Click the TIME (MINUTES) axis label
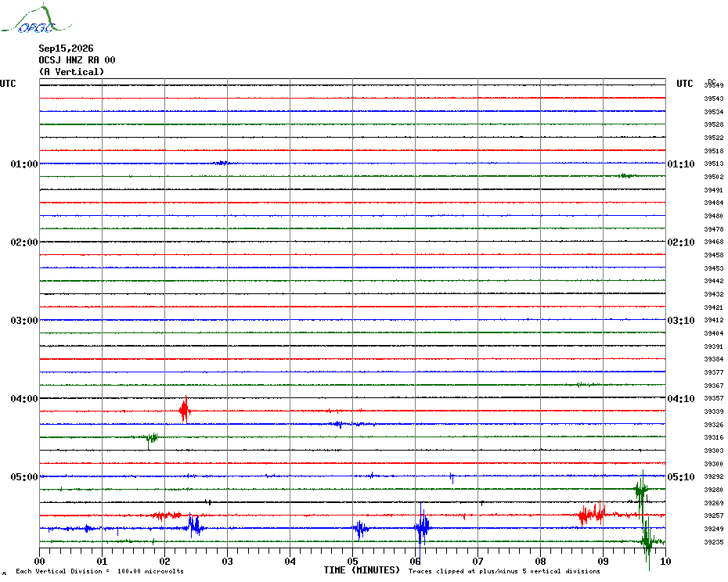The width and height of the screenshot is (728, 582). pos(362,570)
